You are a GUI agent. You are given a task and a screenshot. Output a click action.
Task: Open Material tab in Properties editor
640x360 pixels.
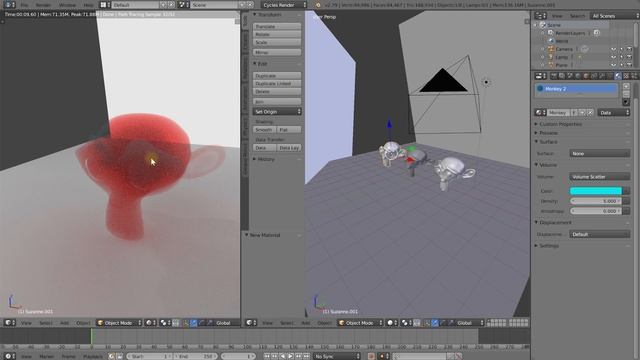click(x=618, y=76)
